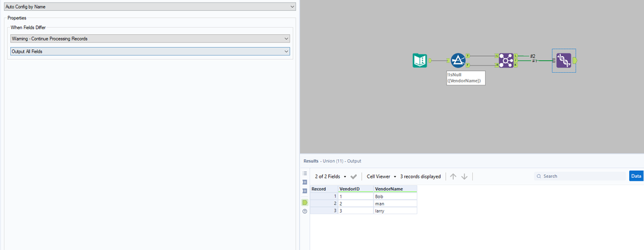
Task: Click the Results search field
Action: coord(580,177)
